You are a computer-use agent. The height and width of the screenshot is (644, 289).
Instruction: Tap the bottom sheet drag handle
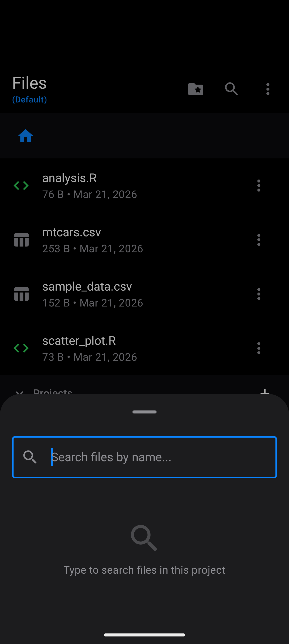click(144, 412)
